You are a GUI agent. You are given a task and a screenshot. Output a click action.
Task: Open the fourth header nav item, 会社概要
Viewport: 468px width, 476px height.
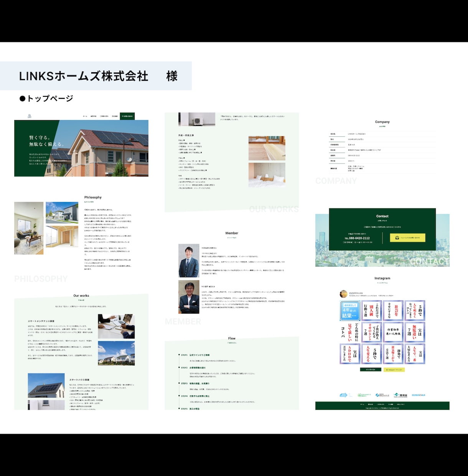pyautogui.click(x=115, y=116)
